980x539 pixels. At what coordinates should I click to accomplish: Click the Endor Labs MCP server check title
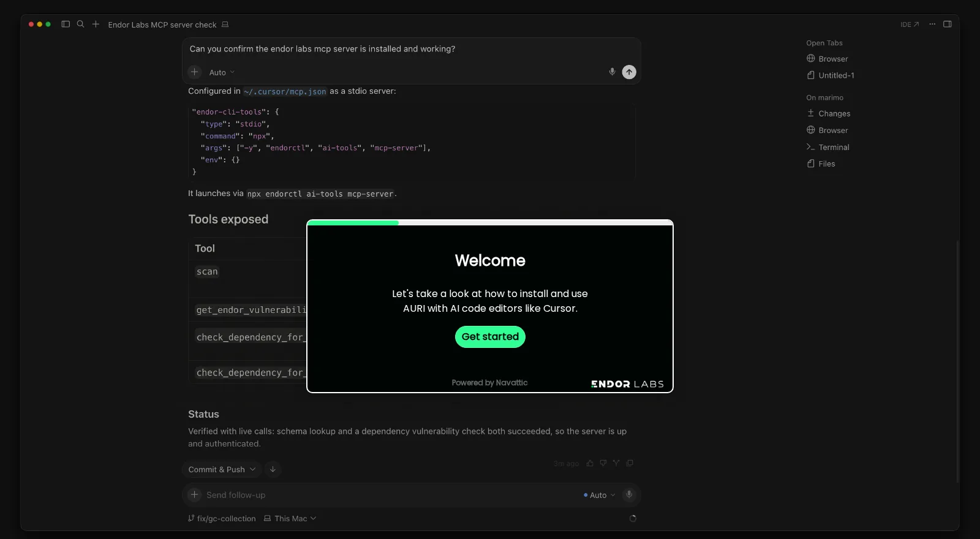tap(162, 25)
